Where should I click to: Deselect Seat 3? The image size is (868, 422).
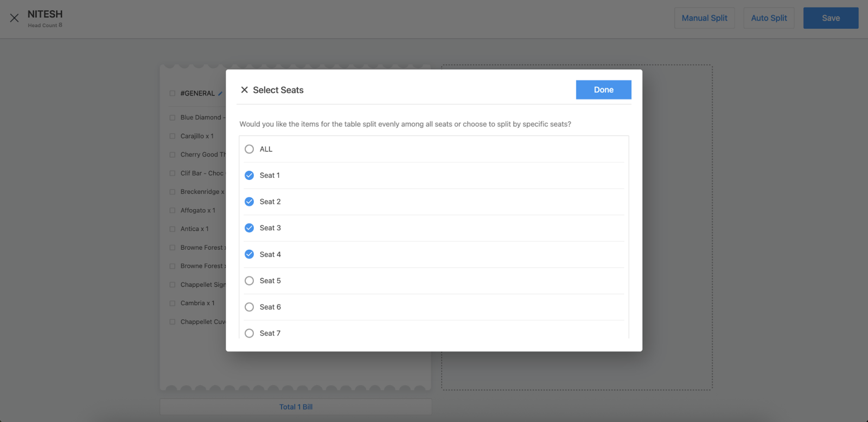click(249, 228)
